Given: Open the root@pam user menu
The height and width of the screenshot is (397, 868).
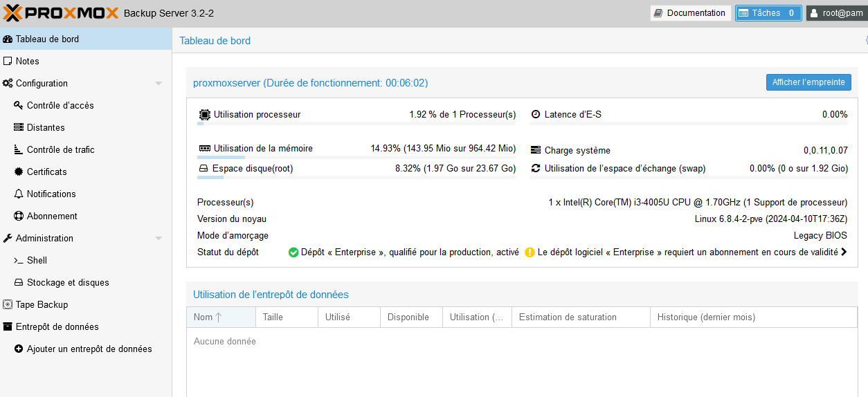Looking at the screenshot, I should pos(836,13).
